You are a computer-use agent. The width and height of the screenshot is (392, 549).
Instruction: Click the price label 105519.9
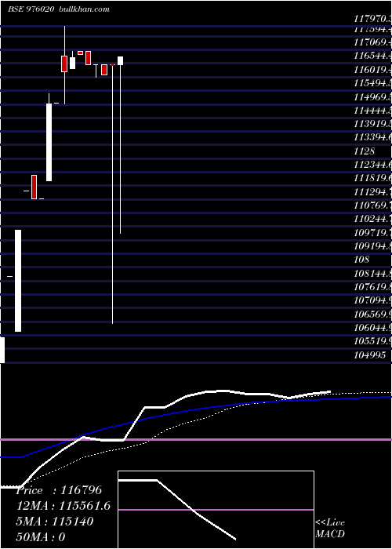tap(372, 341)
